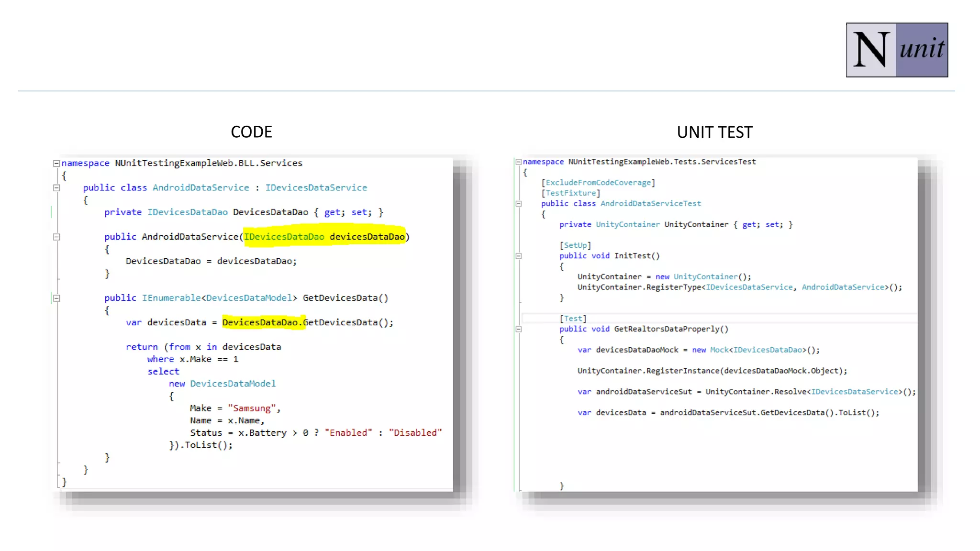Screen dimensions: 980x551
Task: Click the UnityContainer.RegisterType line
Action: (x=740, y=287)
